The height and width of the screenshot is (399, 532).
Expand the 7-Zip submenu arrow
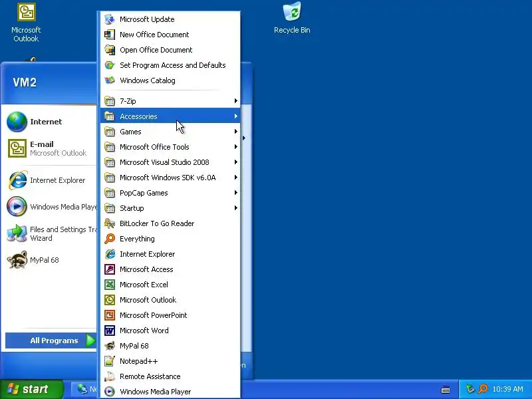click(x=235, y=101)
